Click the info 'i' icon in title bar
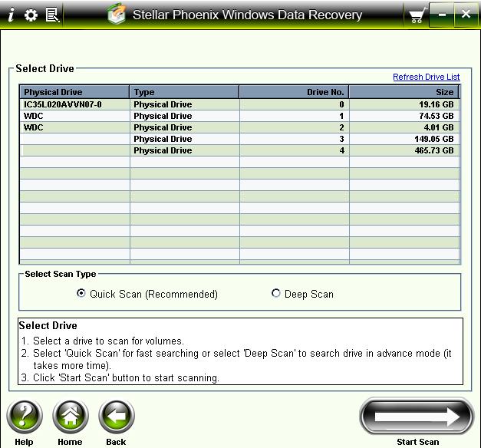The height and width of the screenshot is (448, 481). coord(11,15)
